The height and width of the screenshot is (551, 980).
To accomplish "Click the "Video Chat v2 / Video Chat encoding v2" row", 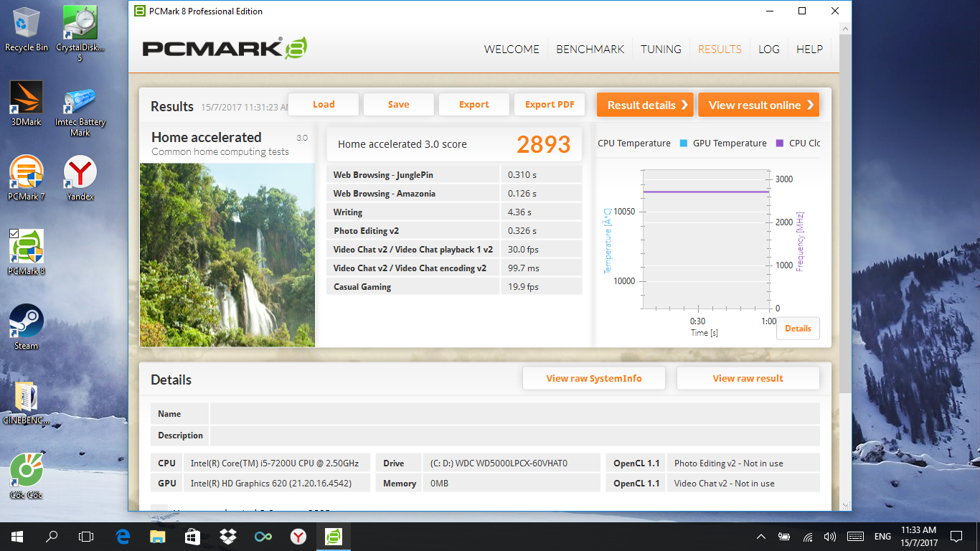I will coord(454,268).
